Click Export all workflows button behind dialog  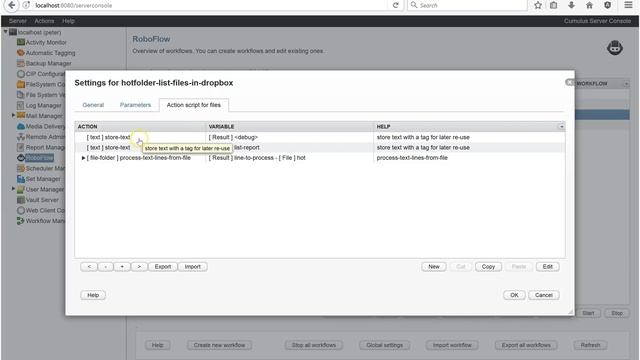[x=526, y=345]
